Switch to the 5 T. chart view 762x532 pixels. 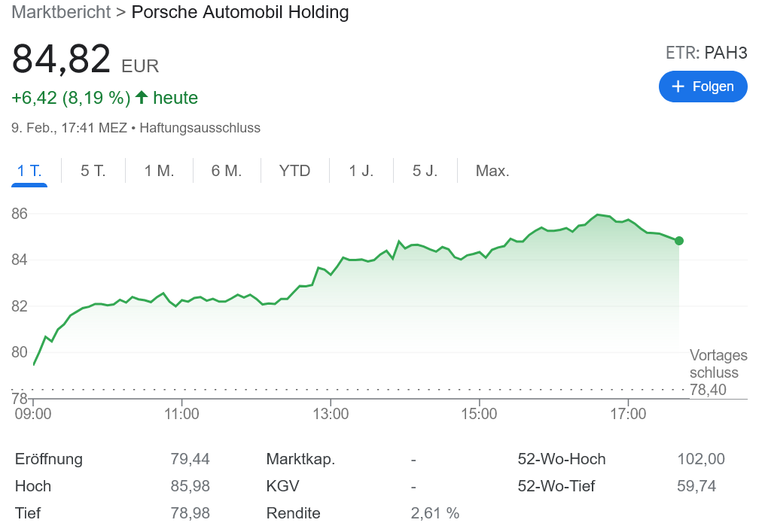click(93, 171)
